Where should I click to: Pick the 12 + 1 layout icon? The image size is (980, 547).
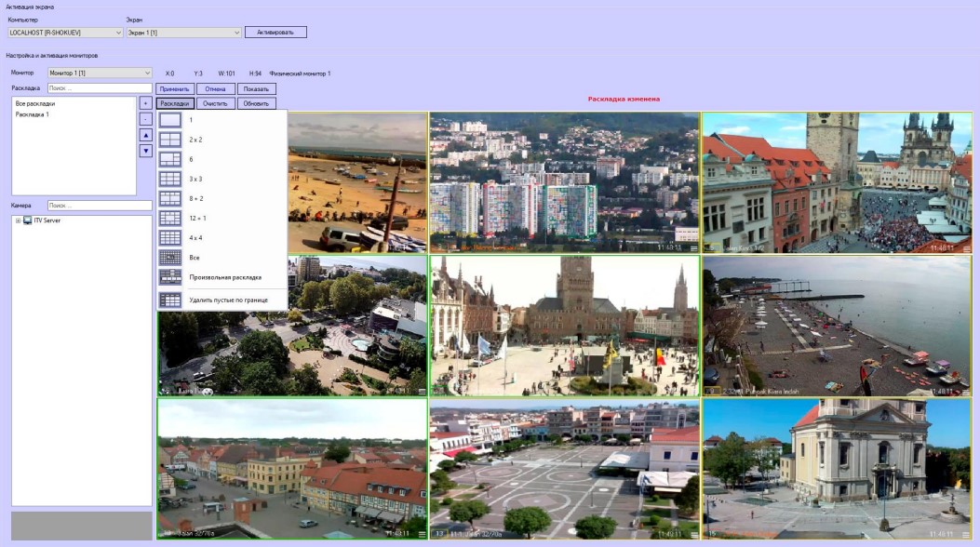(x=170, y=218)
